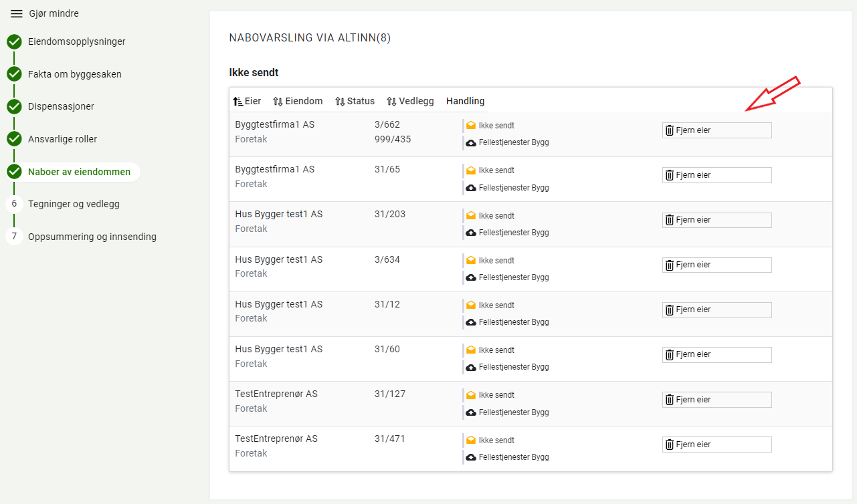Sort the table by Status column

tap(355, 102)
